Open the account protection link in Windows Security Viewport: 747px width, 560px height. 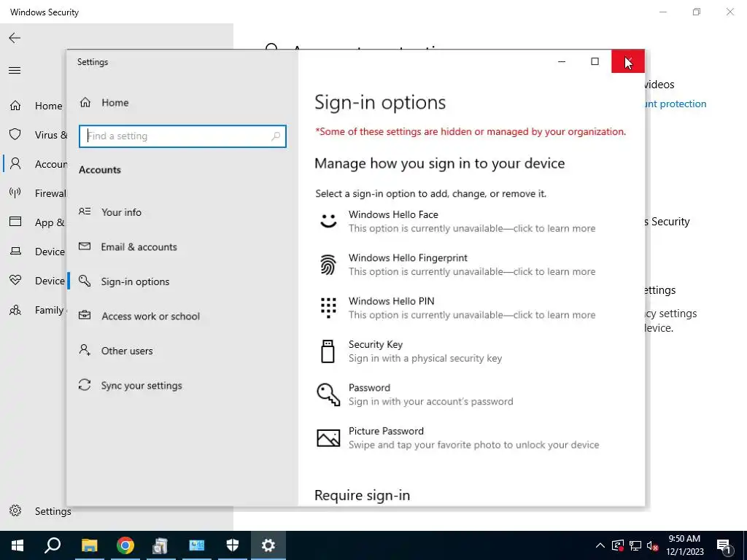[676, 104]
